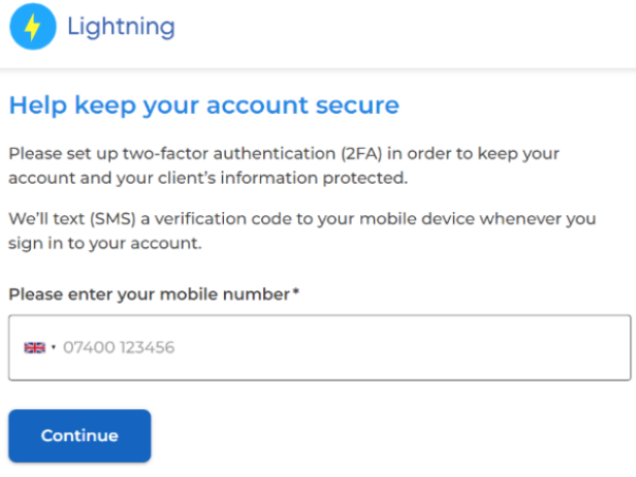Click the Continue button
This screenshot has height=477, width=636.
(80, 436)
